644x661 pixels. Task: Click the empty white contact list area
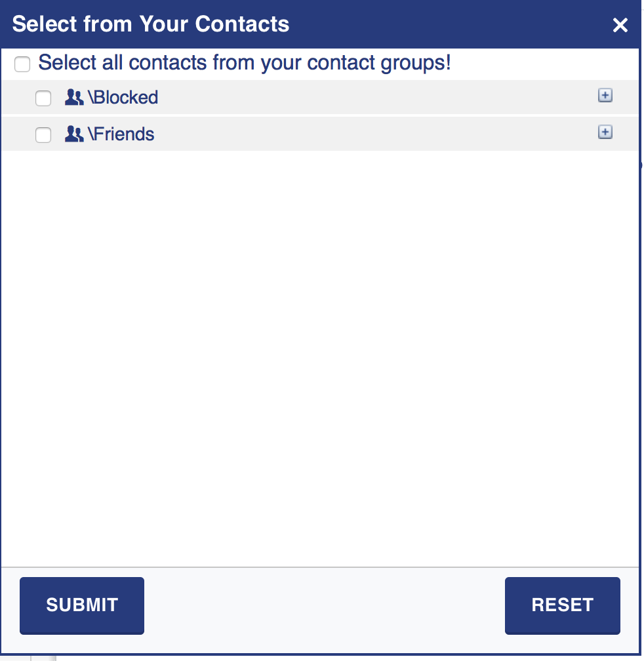(320, 354)
